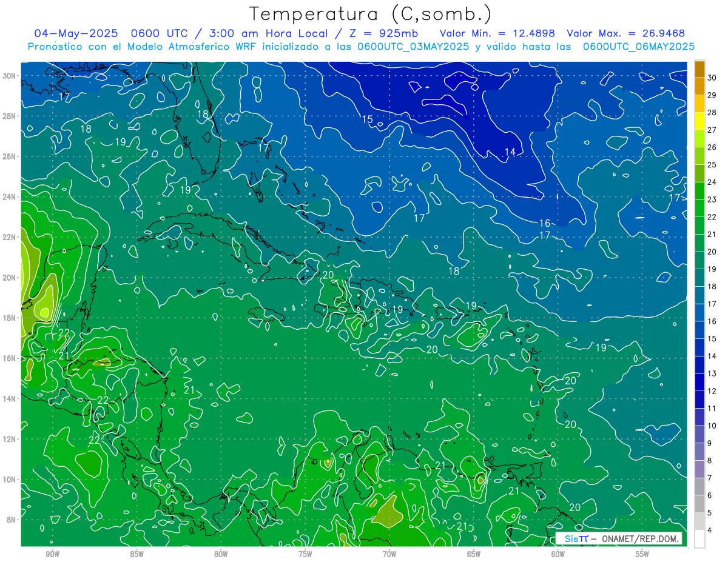Click the color scale label '23'
This screenshot has height=562, width=728.
tap(712, 199)
